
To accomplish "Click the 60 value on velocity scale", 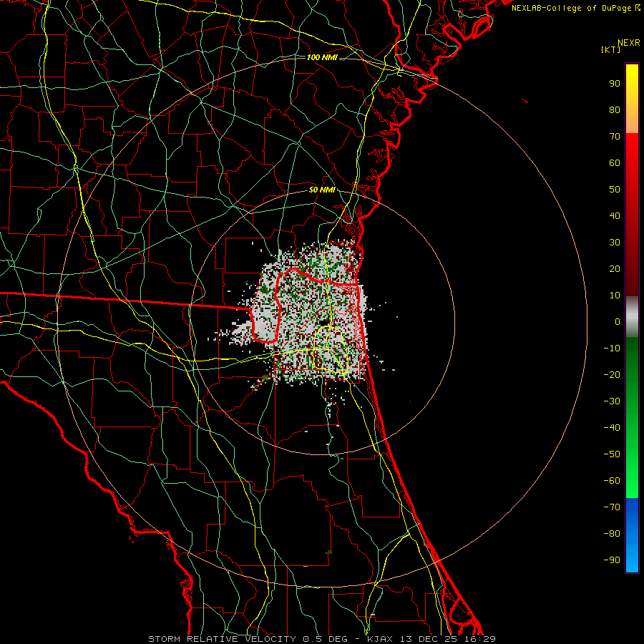I will tap(615, 162).
